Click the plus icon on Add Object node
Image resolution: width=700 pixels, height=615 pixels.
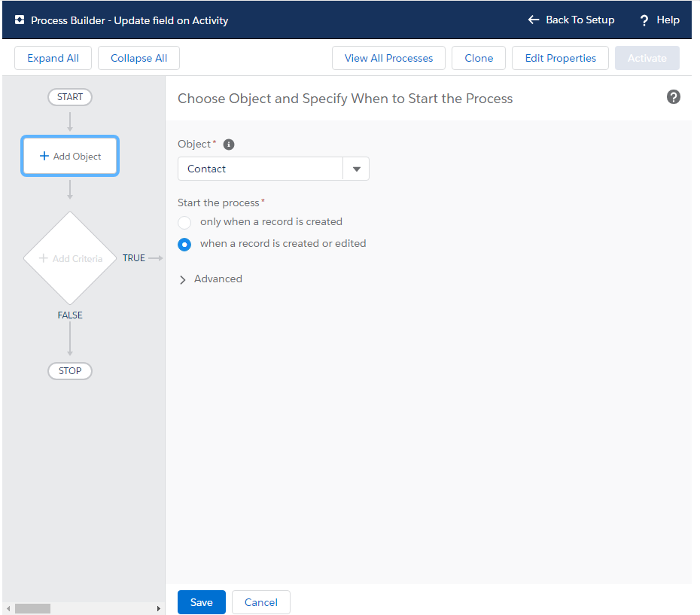point(44,156)
